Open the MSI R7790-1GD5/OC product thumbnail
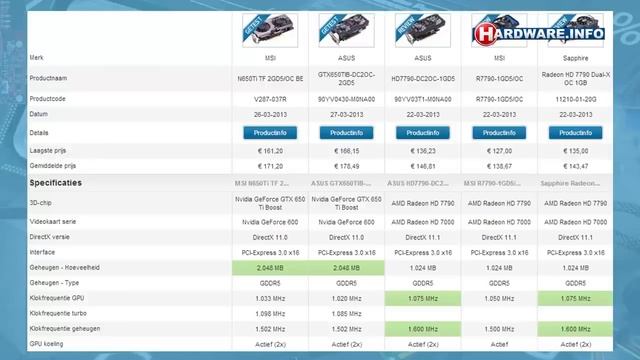The image size is (640, 360). pyautogui.click(x=499, y=30)
